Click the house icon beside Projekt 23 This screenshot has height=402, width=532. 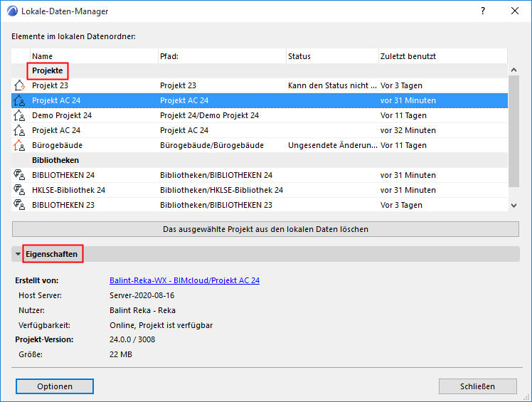coord(19,85)
